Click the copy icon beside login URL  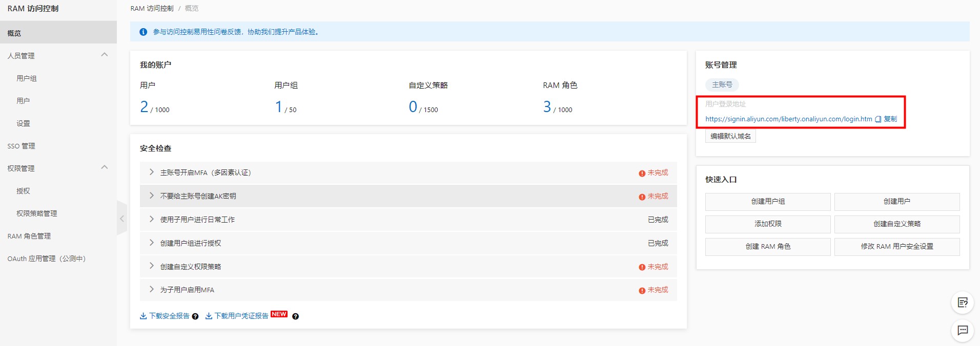coord(878,119)
